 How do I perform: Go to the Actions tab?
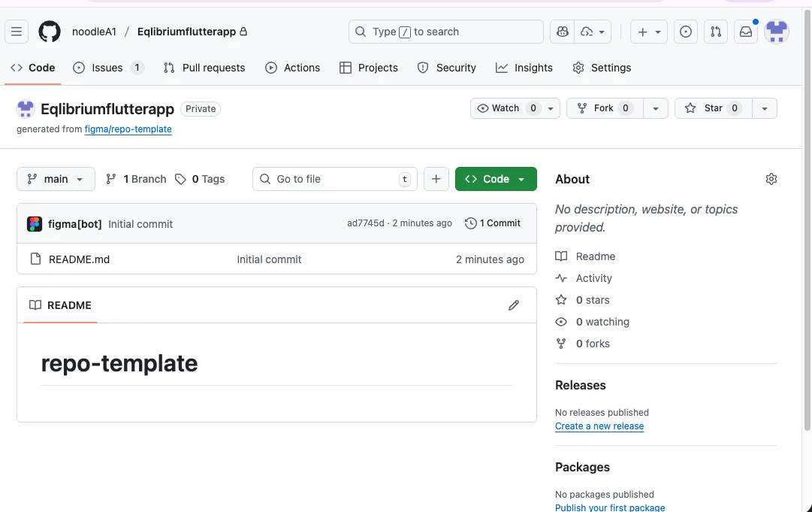[x=293, y=68]
